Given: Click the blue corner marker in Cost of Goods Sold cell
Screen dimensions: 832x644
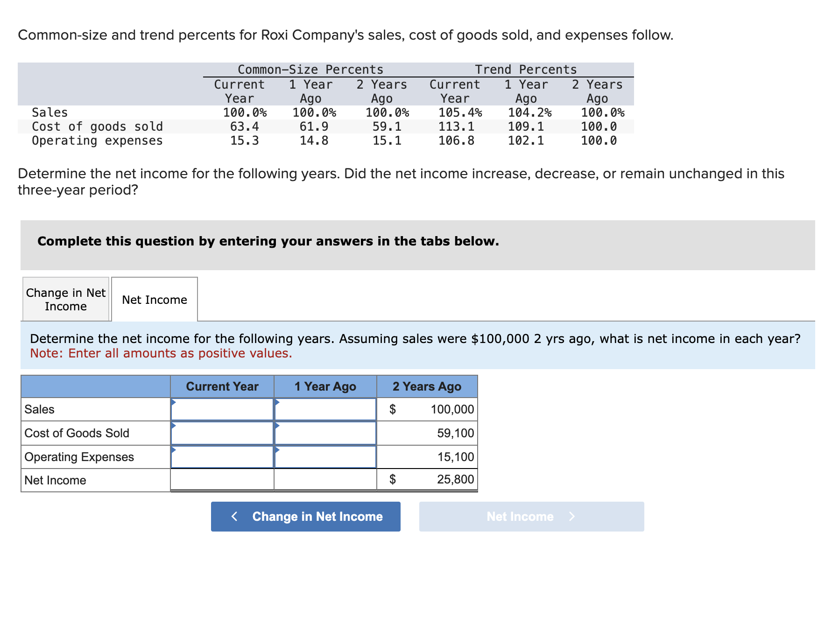Looking at the screenshot, I should pos(174,425).
